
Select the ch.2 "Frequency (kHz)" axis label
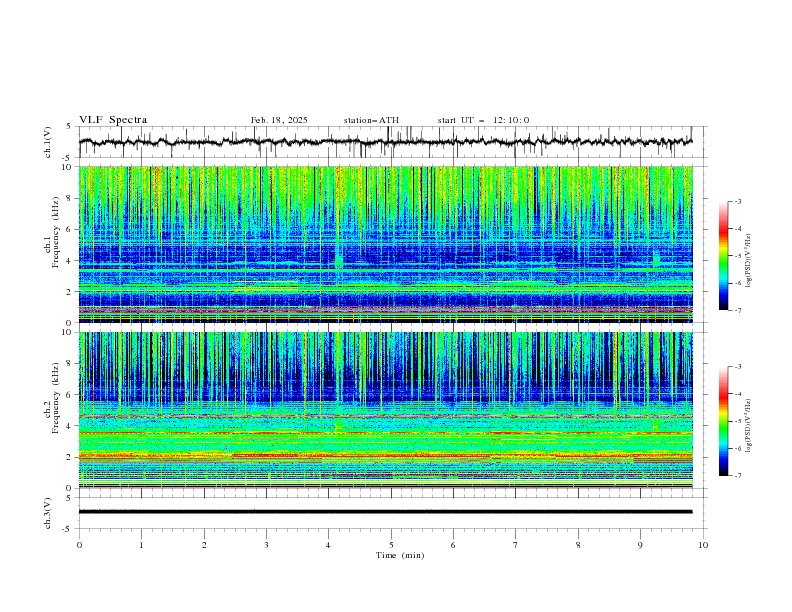(x=56, y=398)
